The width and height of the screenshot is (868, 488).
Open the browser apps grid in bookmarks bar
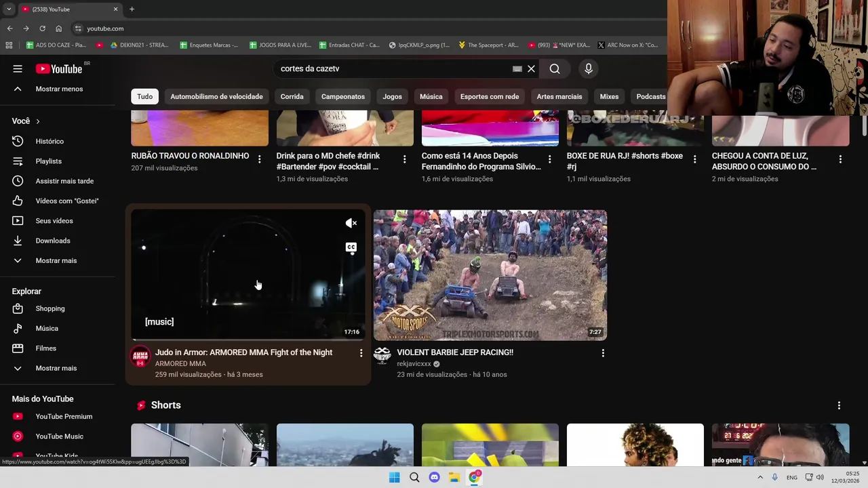pyautogui.click(x=9, y=45)
